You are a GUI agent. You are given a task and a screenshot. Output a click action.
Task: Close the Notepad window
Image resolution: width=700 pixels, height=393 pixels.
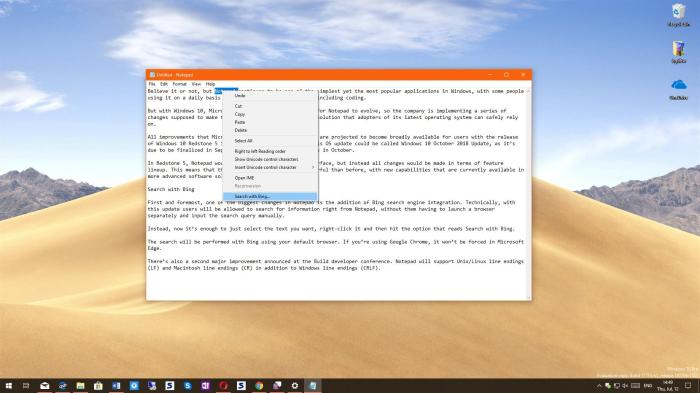click(x=523, y=75)
